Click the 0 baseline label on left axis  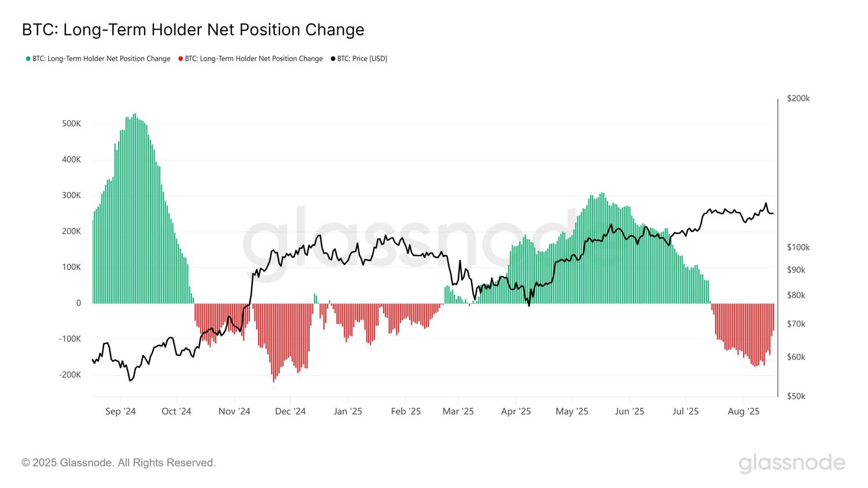(x=79, y=303)
